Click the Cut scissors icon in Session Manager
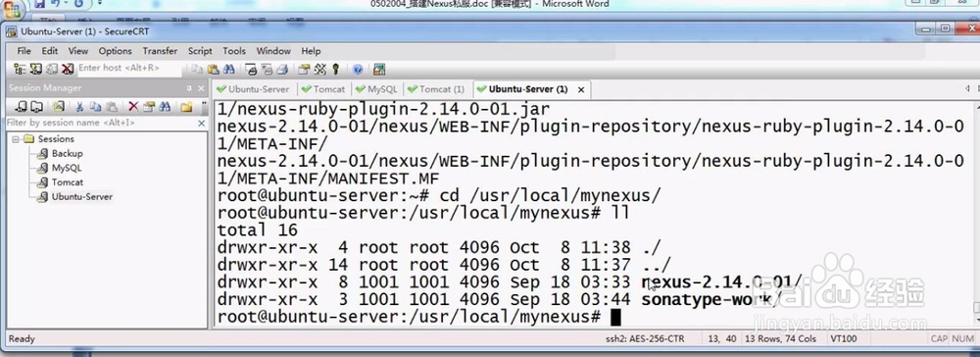 click(80, 106)
